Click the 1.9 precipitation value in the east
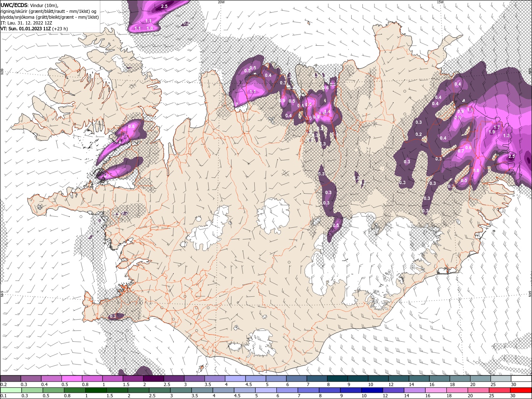Image resolution: width=532 pixels, height=399 pixels. 492,132
